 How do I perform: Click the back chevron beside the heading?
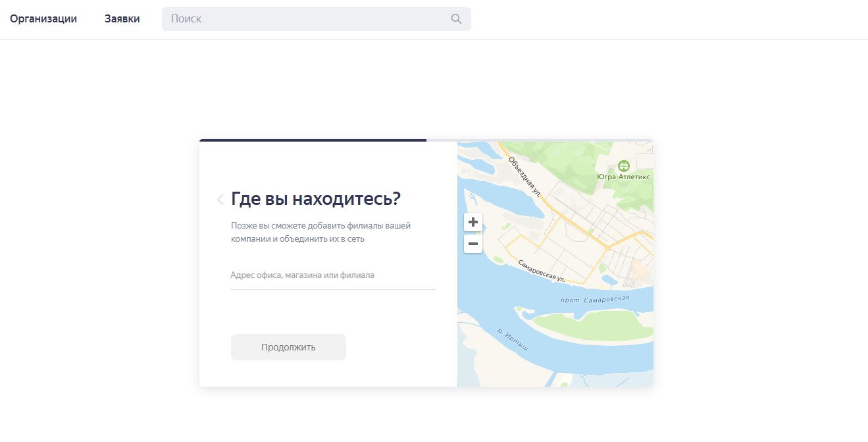(220, 199)
